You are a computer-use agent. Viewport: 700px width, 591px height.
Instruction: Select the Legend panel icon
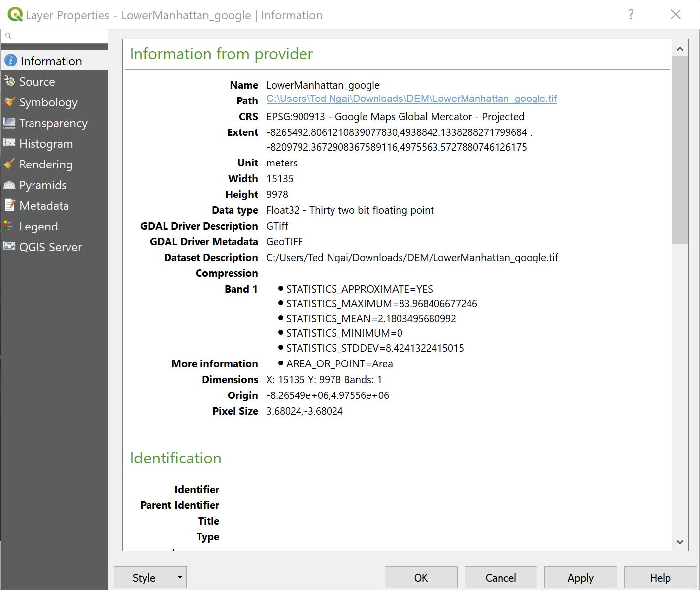[x=9, y=226]
